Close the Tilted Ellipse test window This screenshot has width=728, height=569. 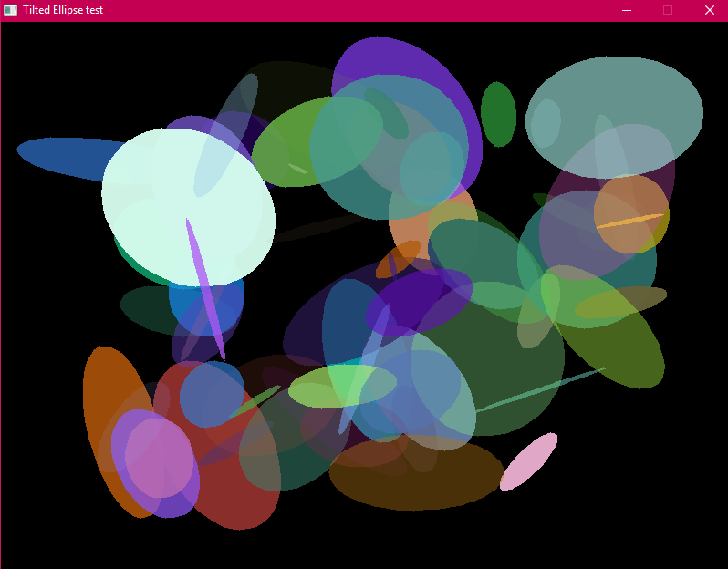[709, 10]
